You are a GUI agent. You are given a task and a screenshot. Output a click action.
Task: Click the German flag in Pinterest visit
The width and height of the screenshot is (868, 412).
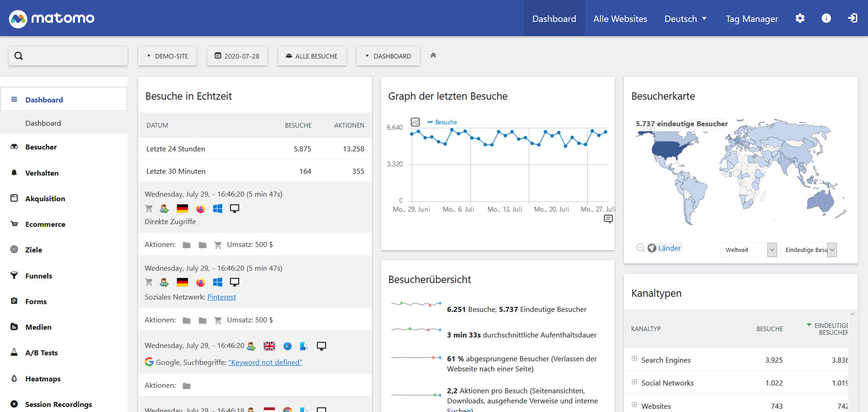(182, 282)
